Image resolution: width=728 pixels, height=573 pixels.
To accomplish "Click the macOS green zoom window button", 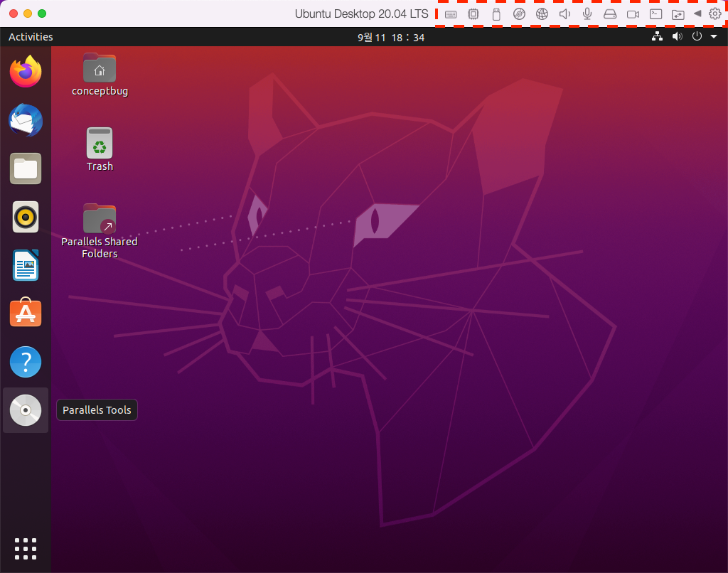I will (x=42, y=14).
